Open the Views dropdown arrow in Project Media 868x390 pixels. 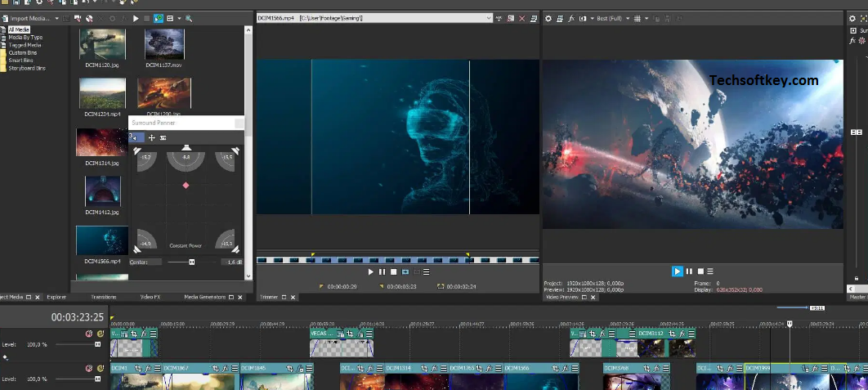179,18
